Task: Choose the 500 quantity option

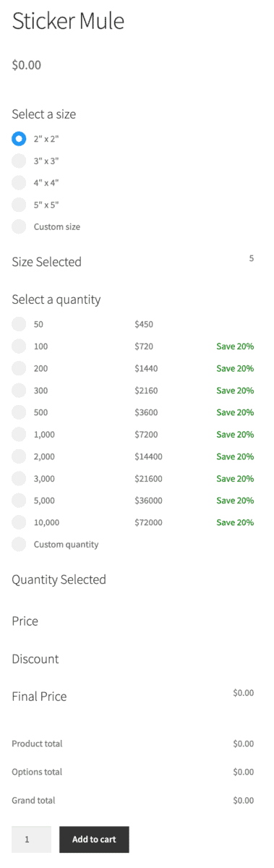Action: coord(19,412)
